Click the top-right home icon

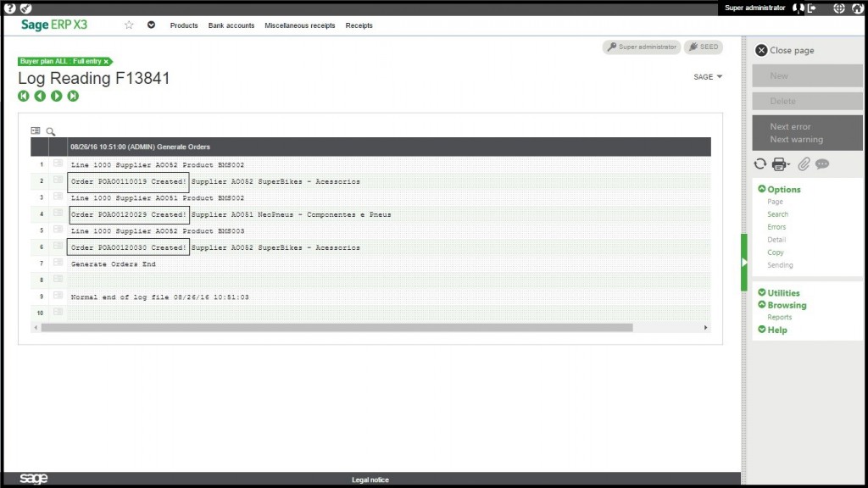coord(857,8)
